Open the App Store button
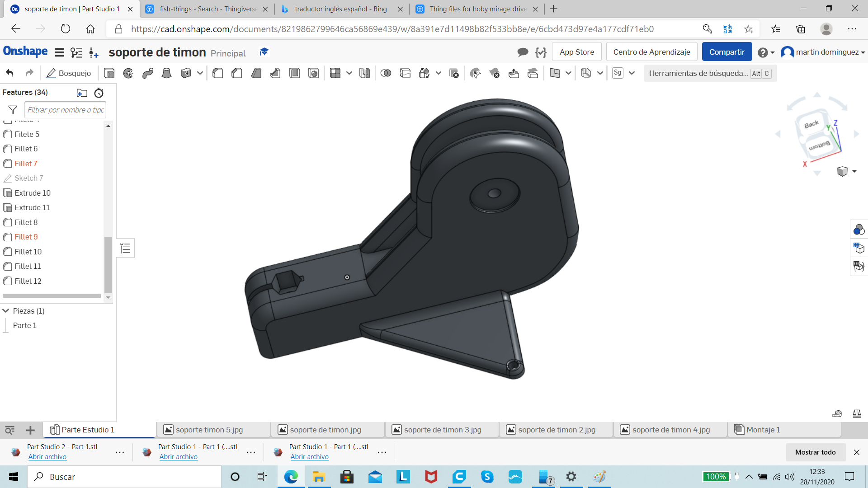The height and width of the screenshot is (488, 868). [577, 52]
